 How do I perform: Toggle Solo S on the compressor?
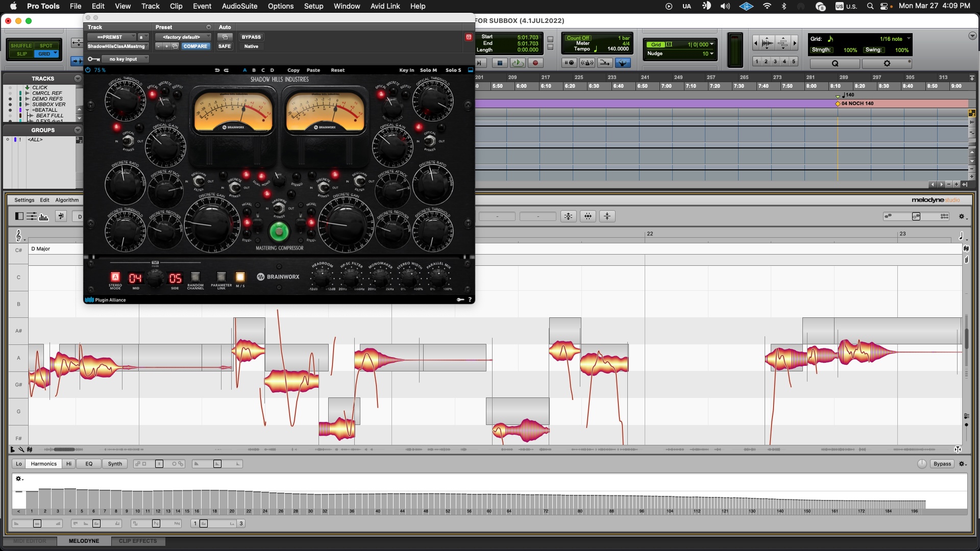point(453,70)
